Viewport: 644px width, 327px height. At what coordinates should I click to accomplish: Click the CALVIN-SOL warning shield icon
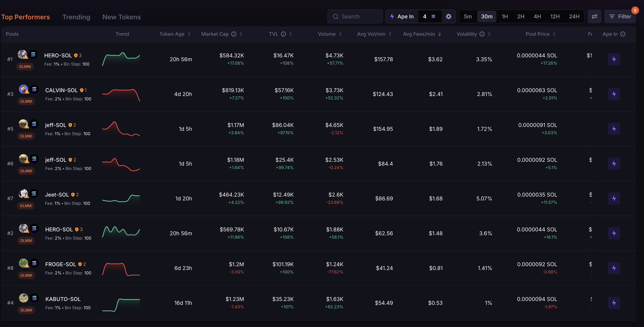(82, 90)
